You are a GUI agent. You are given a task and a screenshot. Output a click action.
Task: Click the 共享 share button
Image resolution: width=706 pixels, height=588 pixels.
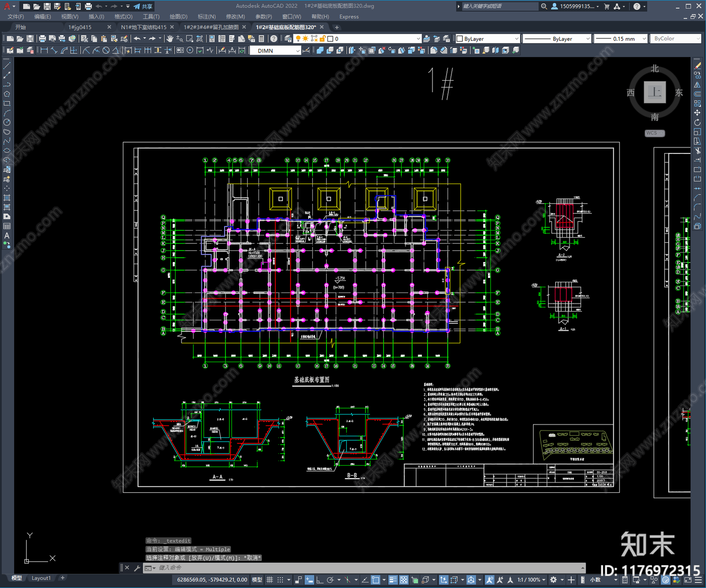[143, 6]
